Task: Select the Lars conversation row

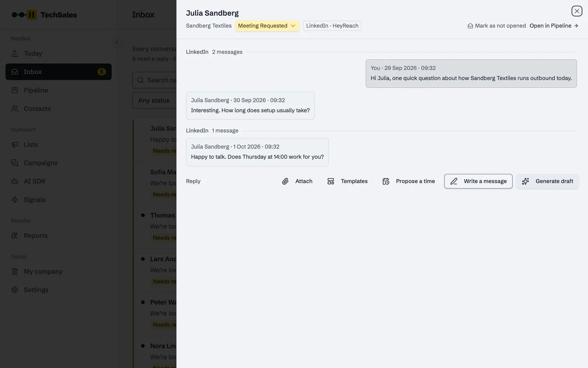Action: pyautogui.click(x=155, y=270)
